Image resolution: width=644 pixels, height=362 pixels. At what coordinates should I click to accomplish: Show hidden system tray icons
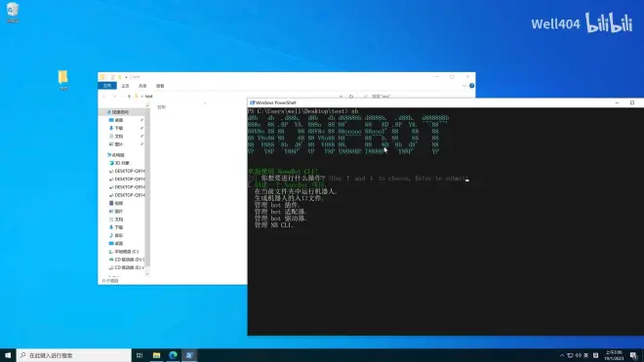[x=562, y=355]
